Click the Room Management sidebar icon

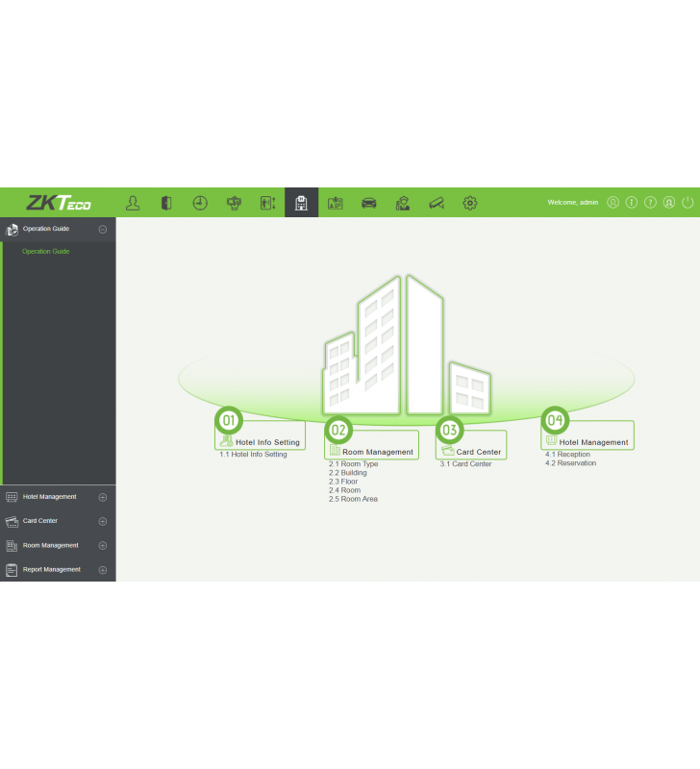tap(12, 545)
